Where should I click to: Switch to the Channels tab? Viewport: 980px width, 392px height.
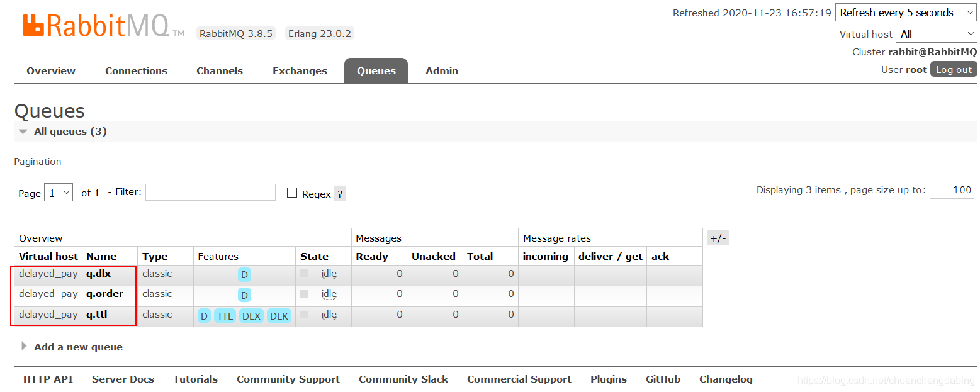tap(220, 71)
